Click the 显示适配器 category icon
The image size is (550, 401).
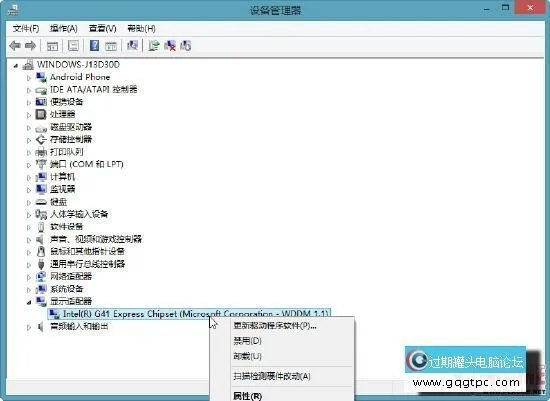41,301
